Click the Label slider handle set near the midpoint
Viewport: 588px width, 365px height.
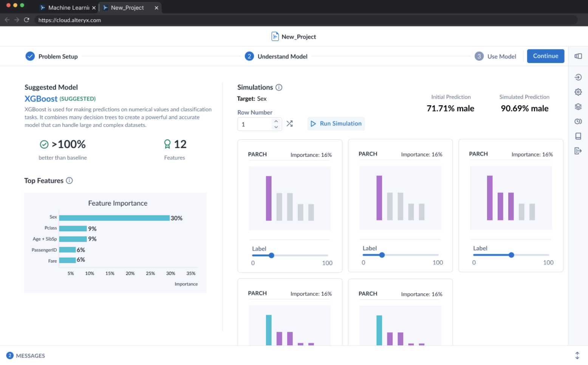tap(511, 255)
